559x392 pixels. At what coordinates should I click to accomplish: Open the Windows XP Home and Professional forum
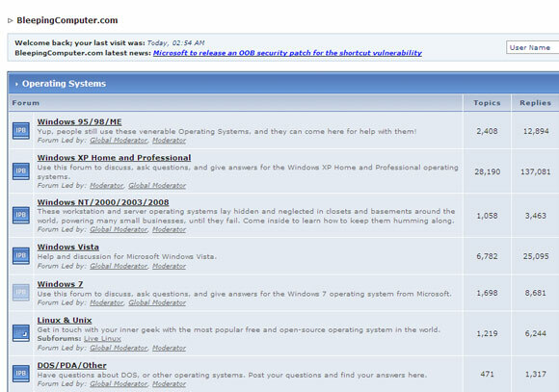coord(114,158)
